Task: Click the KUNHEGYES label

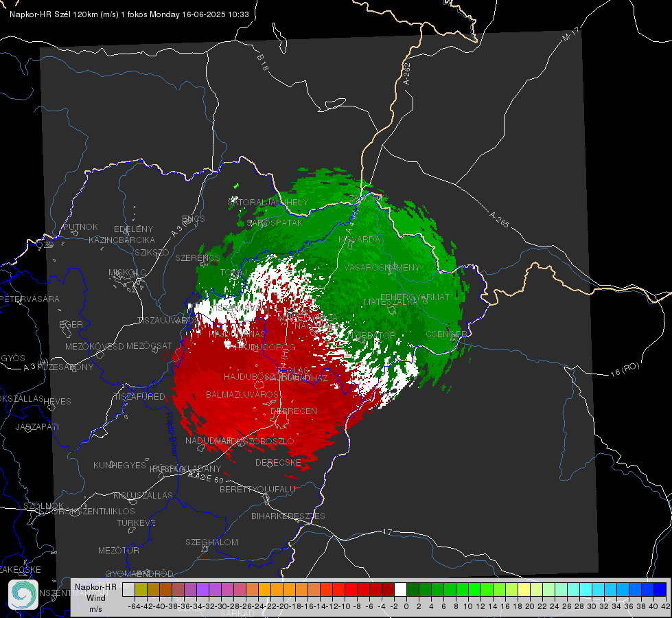Action: (x=119, y=465)
